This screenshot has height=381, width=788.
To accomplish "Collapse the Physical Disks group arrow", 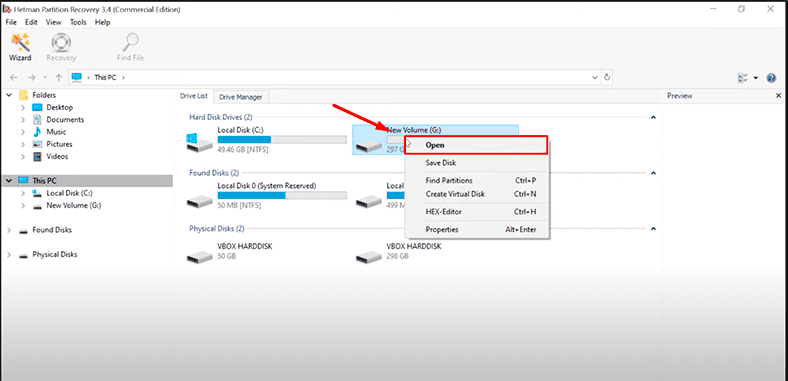I will [x=653, y=229].
